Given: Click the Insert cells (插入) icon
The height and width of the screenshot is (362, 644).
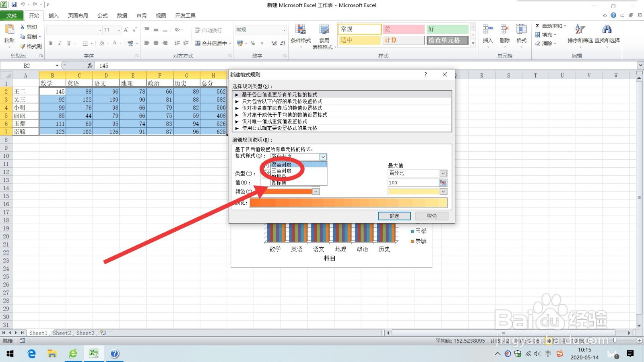Looking at the screenshot, I should 488,29.
